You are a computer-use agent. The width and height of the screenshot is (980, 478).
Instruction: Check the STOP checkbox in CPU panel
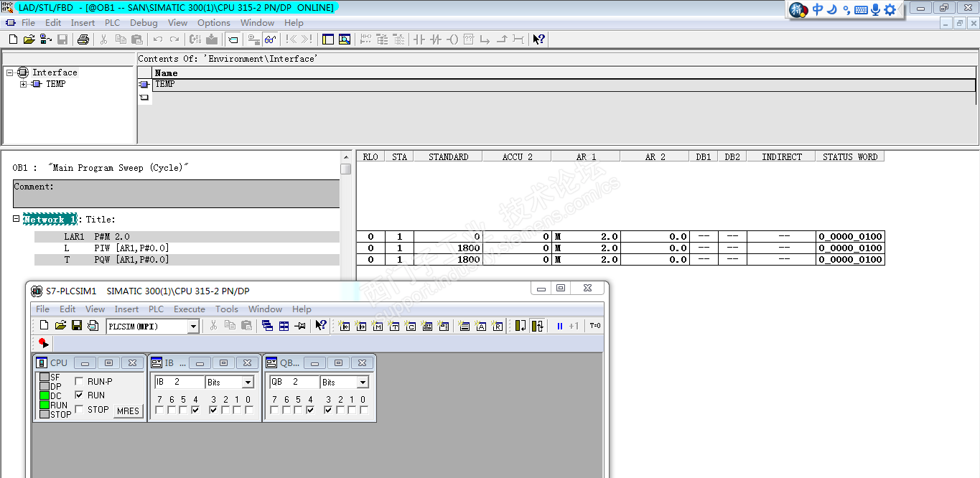pos(79,409)
